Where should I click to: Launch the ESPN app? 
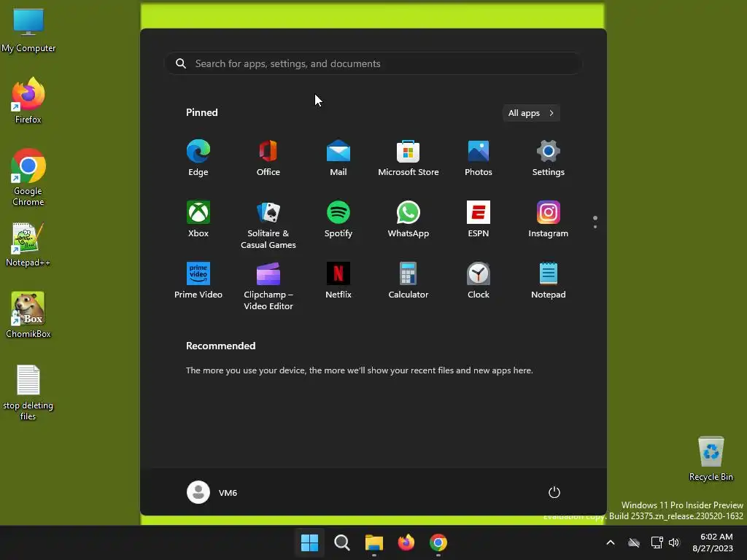coord(479,219)
